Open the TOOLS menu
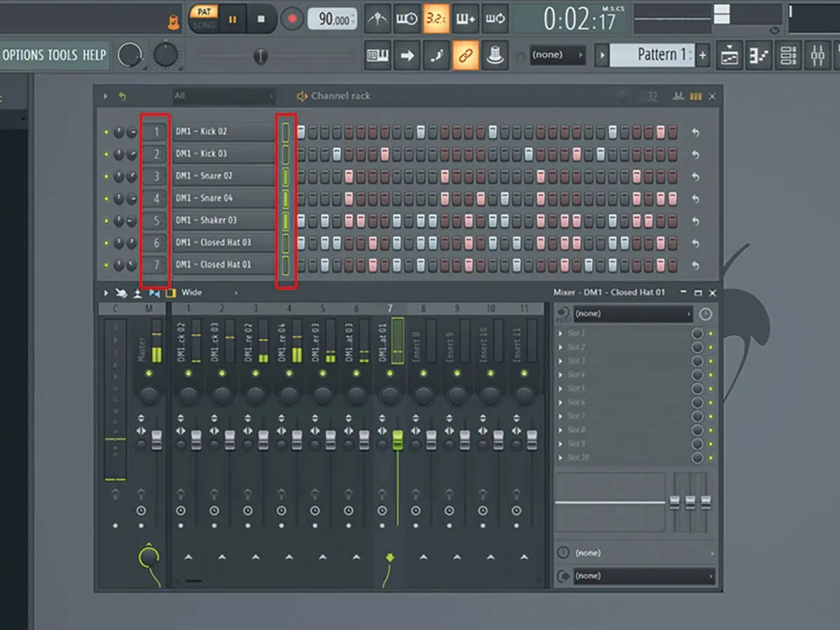This screenshot has height=630, width=840. (x=62, y=55)
